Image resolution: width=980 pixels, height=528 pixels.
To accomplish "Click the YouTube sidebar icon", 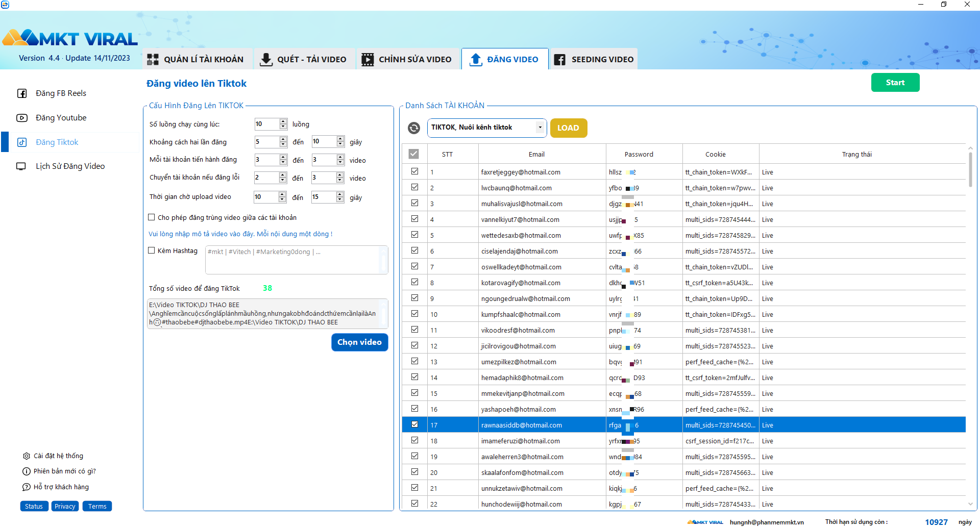I will point(22,118).
